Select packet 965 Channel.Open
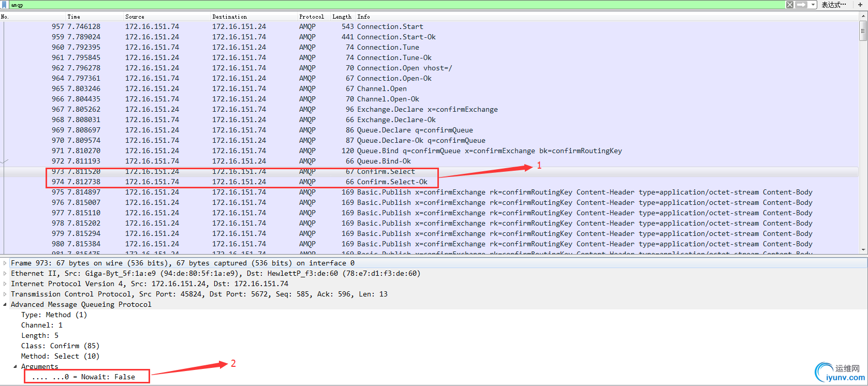 point(430,88)
